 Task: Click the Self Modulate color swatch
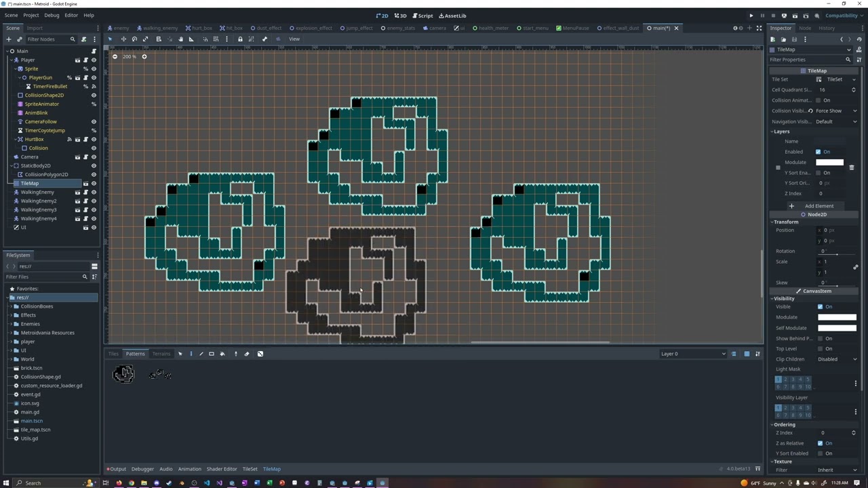(837, 328)
